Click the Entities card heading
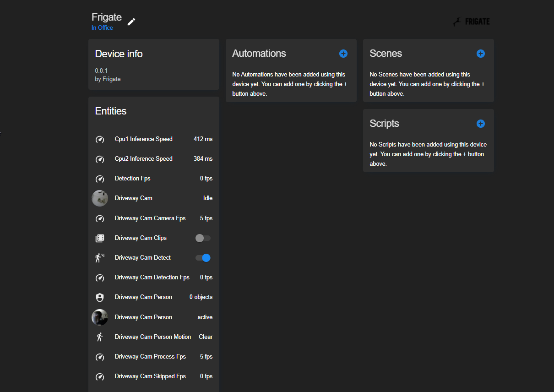The image size is (554, 392). point(111,111)
